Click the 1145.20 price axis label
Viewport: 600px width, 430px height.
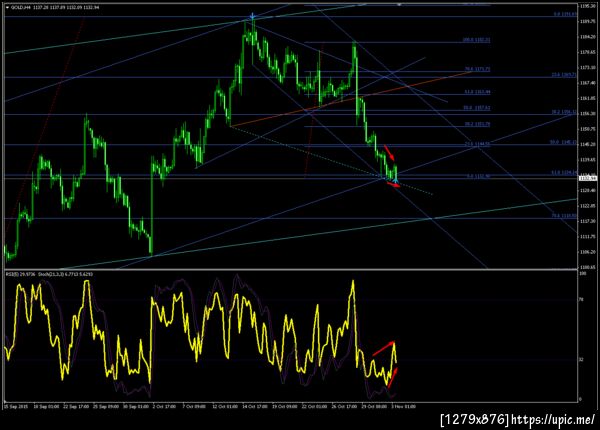[587, 145]
